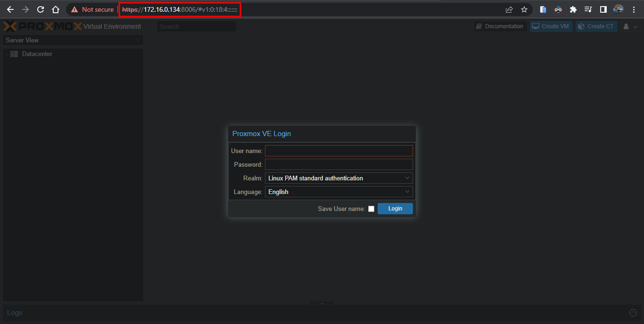Go to the browser home page icon
644x324 pixels.
[56, 9]
